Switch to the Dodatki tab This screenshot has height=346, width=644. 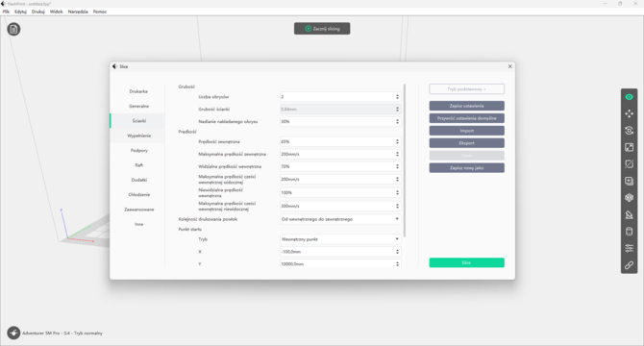[x=138, y=180]
